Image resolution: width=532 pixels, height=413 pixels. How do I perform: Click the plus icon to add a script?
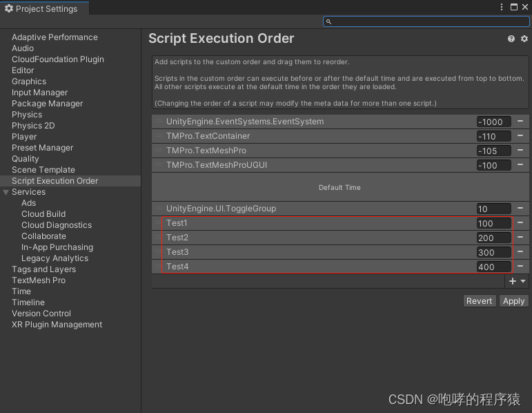click(513, 281)
